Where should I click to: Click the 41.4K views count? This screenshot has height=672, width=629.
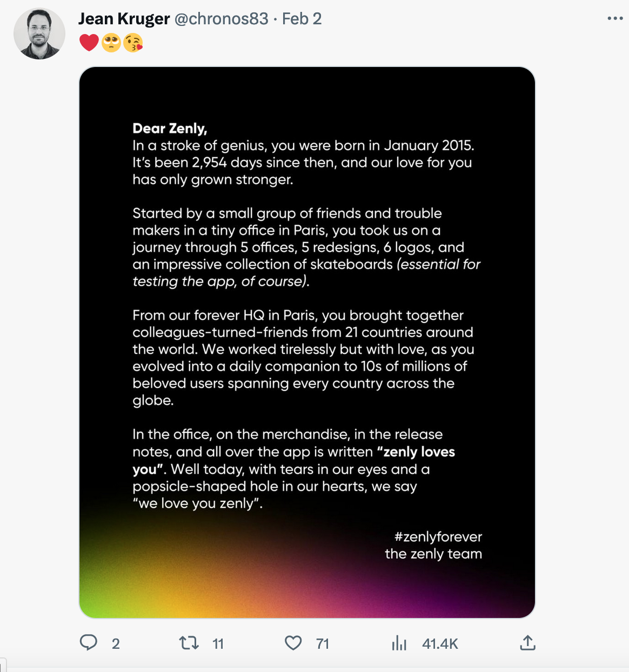440,644
